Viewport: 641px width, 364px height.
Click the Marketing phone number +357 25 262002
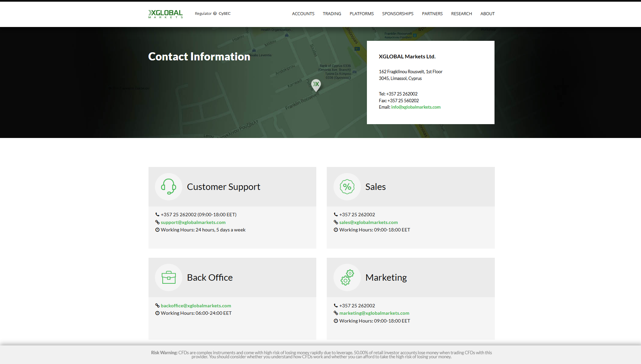357,306
